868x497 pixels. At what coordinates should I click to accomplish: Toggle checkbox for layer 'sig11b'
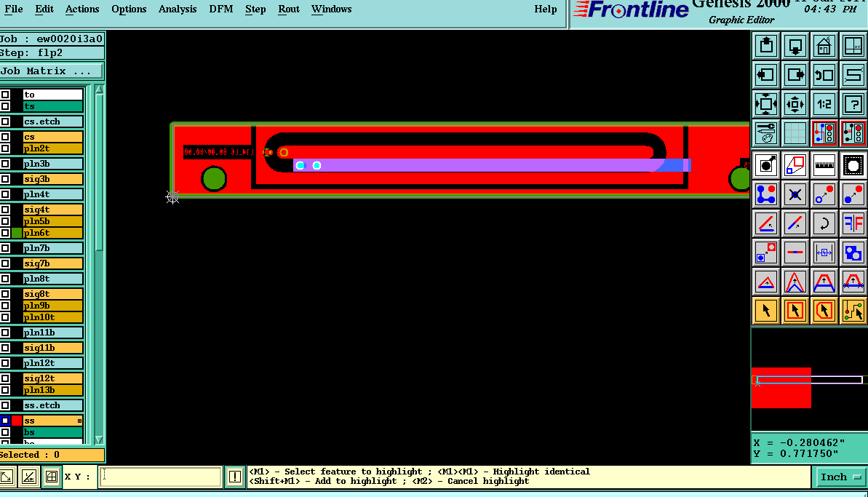tap(6, 348)
